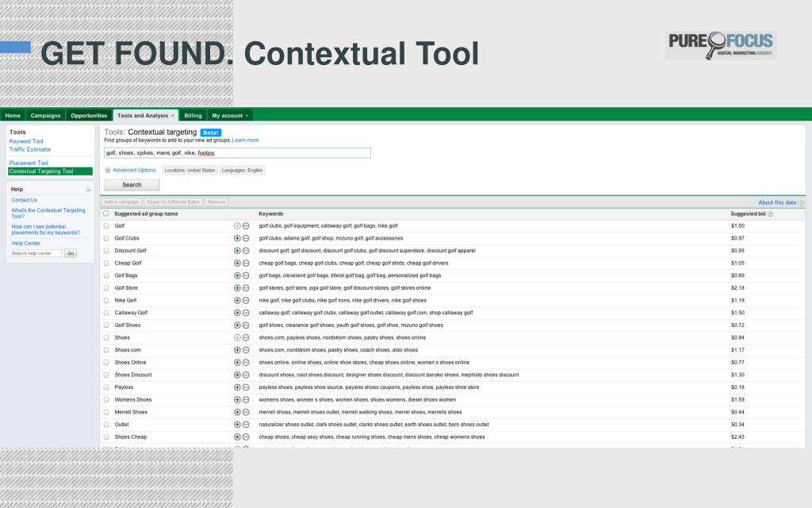Select the Golf Bags checkbox
Viewport: 812px width, 508px height.
pos(106,275)
